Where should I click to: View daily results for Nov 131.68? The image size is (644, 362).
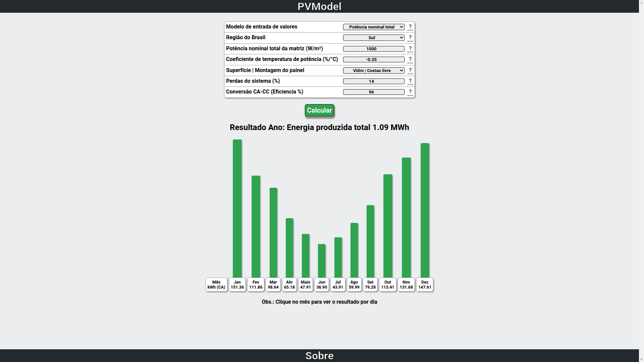(x=406, y=285)
